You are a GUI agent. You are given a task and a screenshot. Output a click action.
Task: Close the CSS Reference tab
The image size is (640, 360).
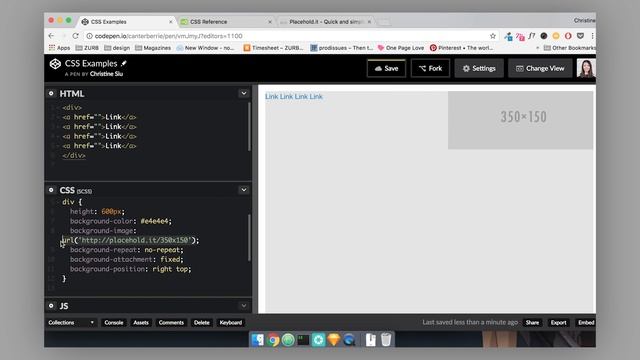point(270,22)
